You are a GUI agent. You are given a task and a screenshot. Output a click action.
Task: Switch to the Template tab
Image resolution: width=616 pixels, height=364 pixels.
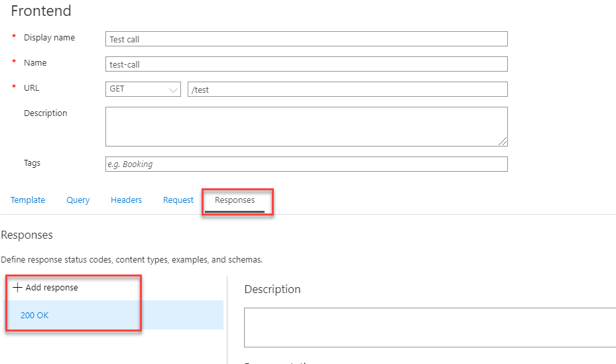28,200
